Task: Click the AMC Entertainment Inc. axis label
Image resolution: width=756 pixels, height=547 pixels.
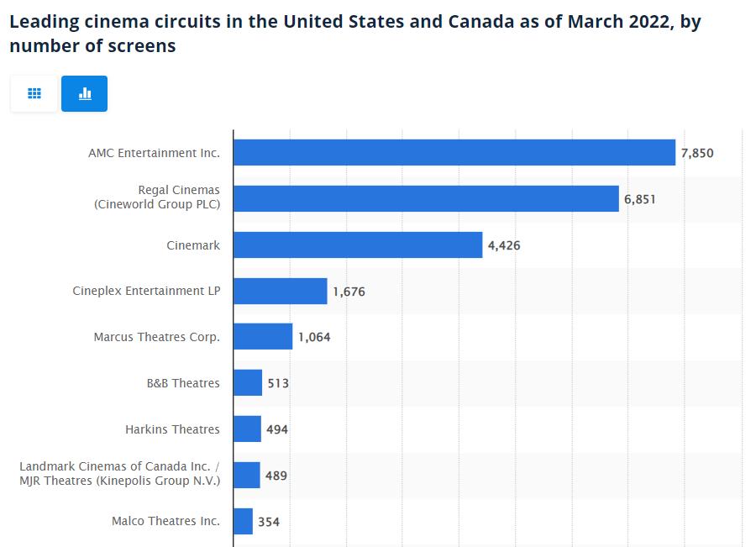Action: 154,153
